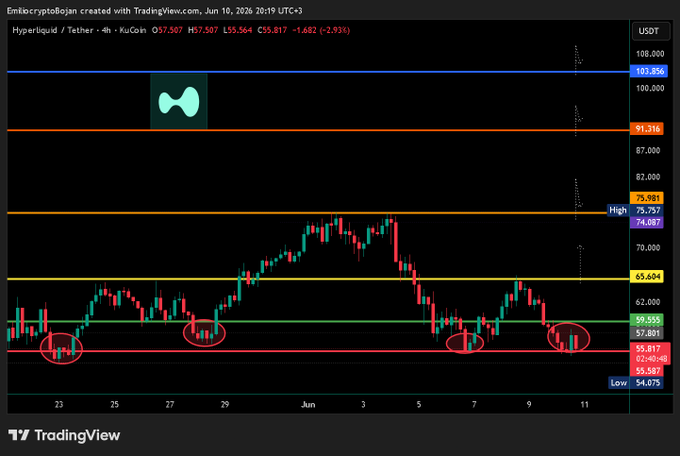Click the Hyperliquid logo image on chart
Screen dimensions: 680x456
[x=179, y=102]
